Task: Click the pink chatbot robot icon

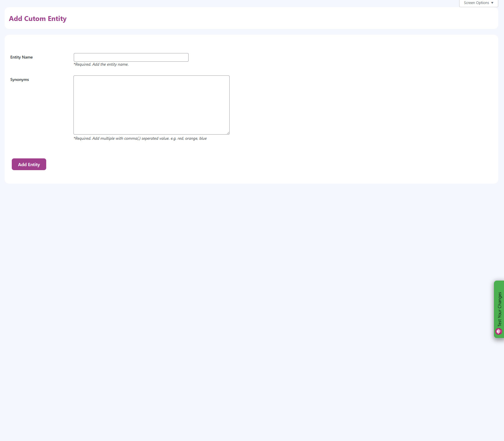Action: [499, 331]
